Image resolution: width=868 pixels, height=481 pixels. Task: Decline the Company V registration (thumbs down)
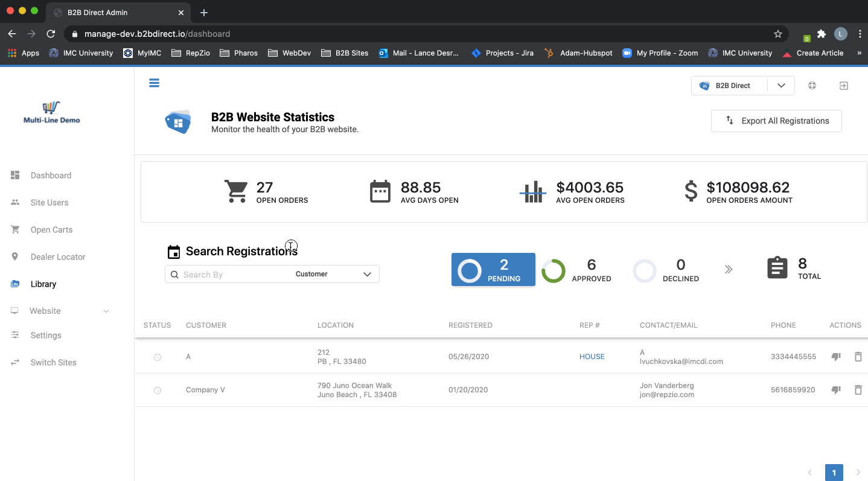(x=836, y=390)
